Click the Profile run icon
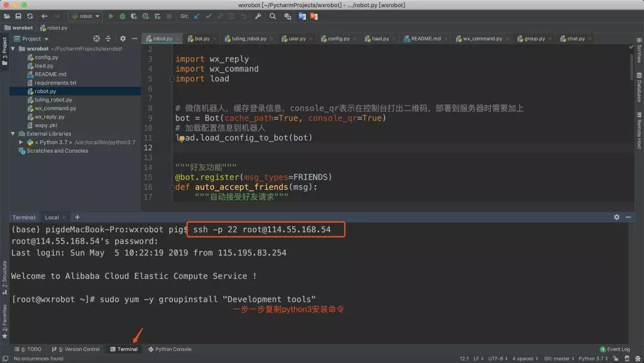644x363 pixels. [145, 16]
